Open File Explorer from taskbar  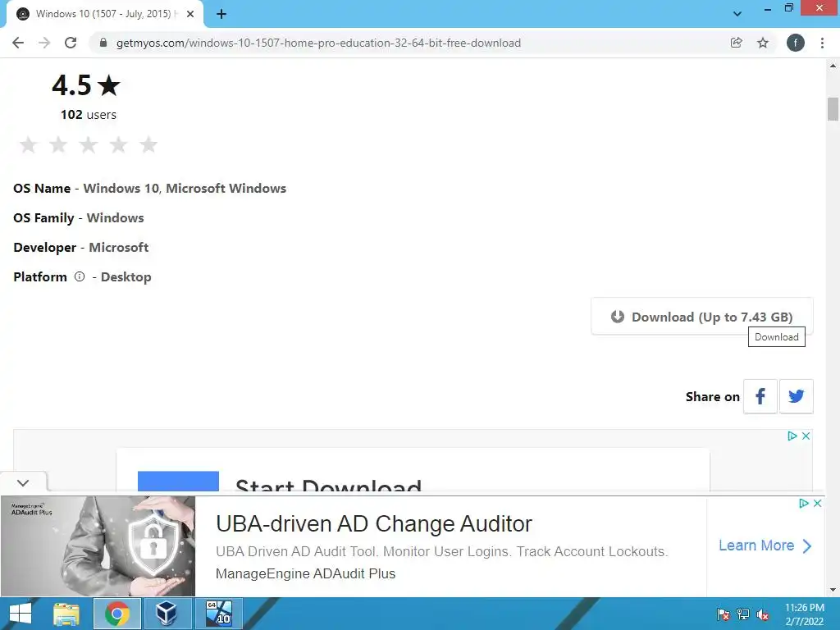(x=66, y=614)
